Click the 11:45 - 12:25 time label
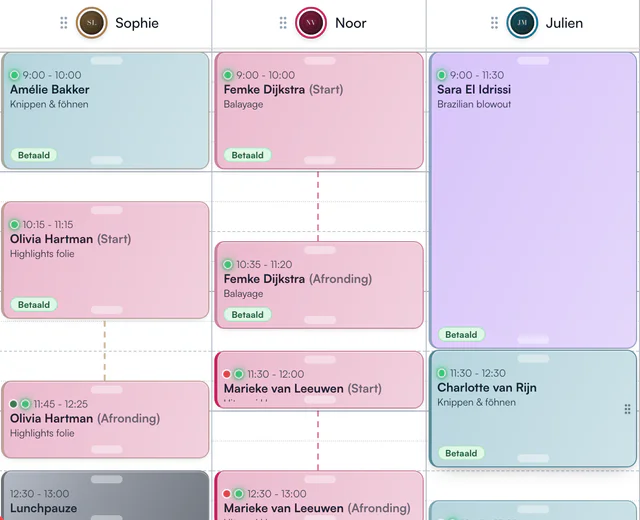Screen dimensions: 640x520 (x=60, y=404)
